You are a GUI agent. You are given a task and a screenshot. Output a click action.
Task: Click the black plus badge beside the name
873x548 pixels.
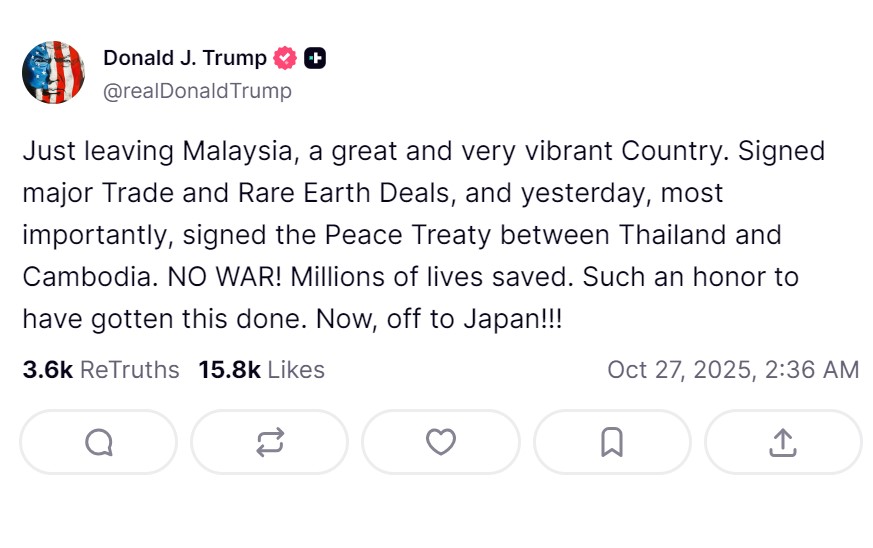315,58
